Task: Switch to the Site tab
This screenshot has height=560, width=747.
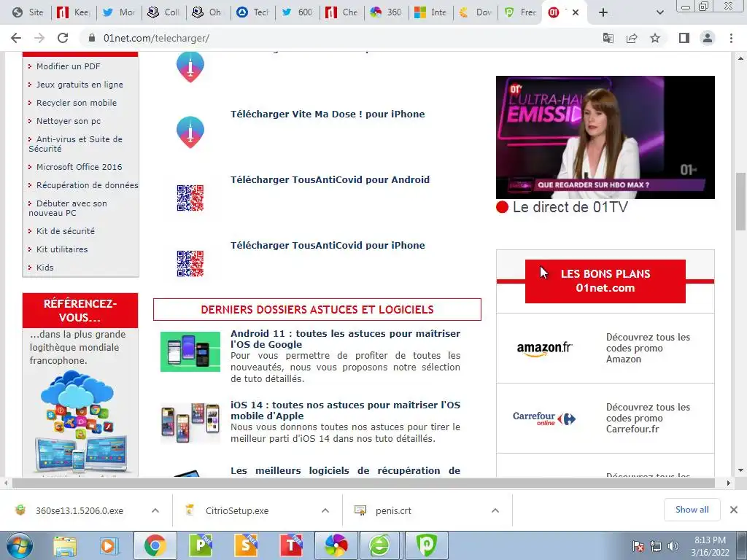Action: [28, 12]
